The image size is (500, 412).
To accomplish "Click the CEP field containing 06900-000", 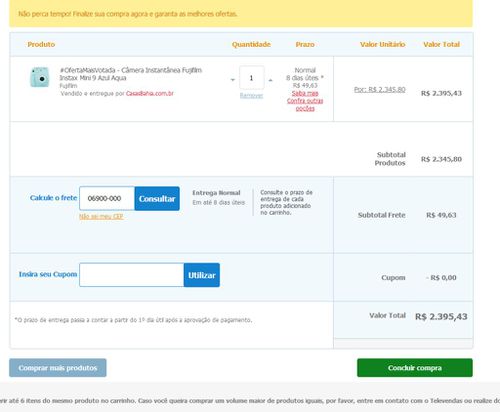I will point(107,199).
